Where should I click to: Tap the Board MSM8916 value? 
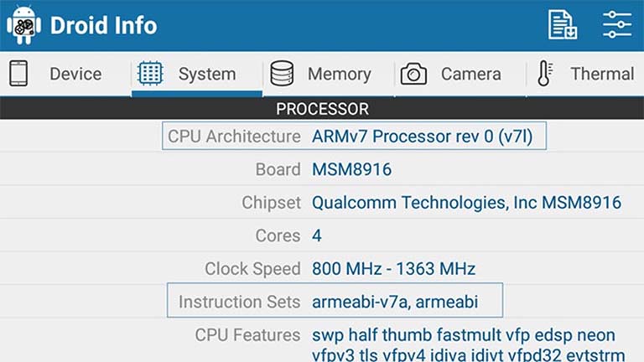pyautogui.click(x=351, y=169)
